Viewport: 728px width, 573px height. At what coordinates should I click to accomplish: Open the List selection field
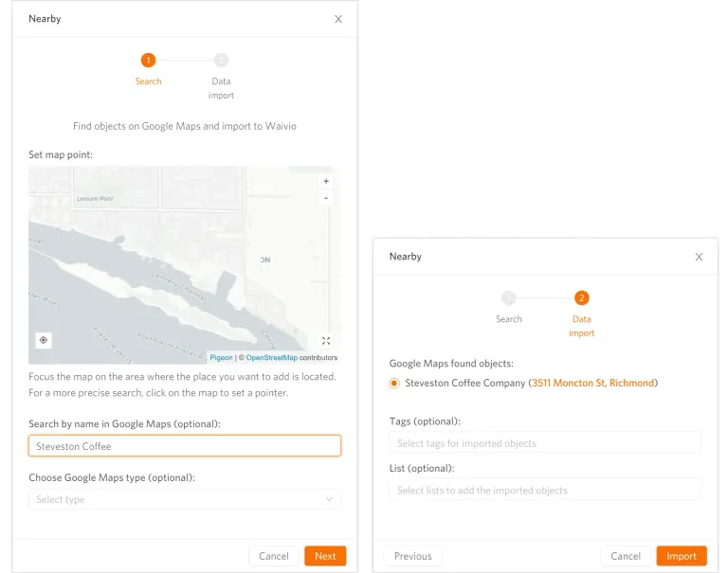pos(545,491)
